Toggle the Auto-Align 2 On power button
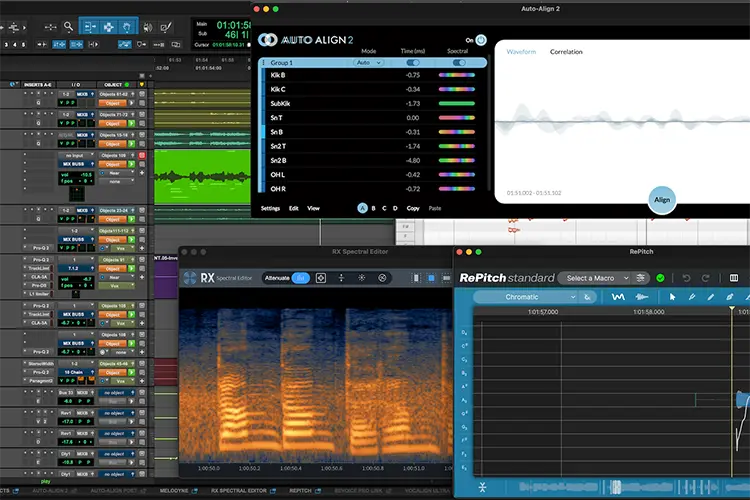750x500 pixels. [481, 40]
